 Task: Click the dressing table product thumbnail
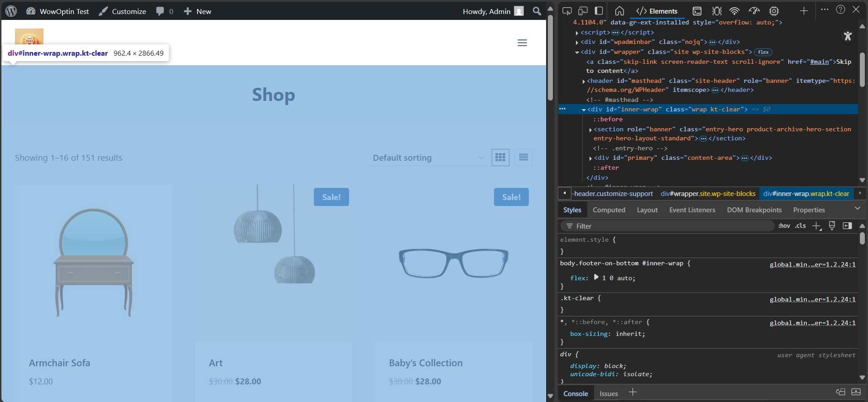coord(94,263)
